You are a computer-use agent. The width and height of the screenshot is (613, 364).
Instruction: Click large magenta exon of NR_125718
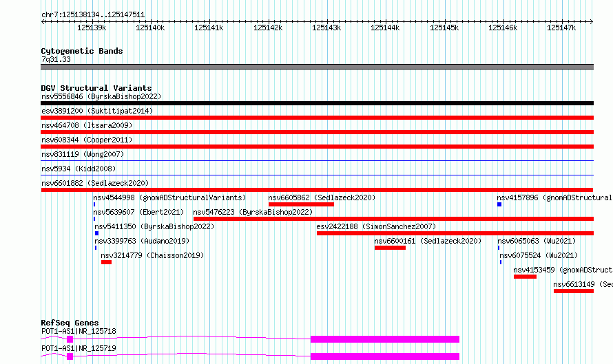click(385, 339)
